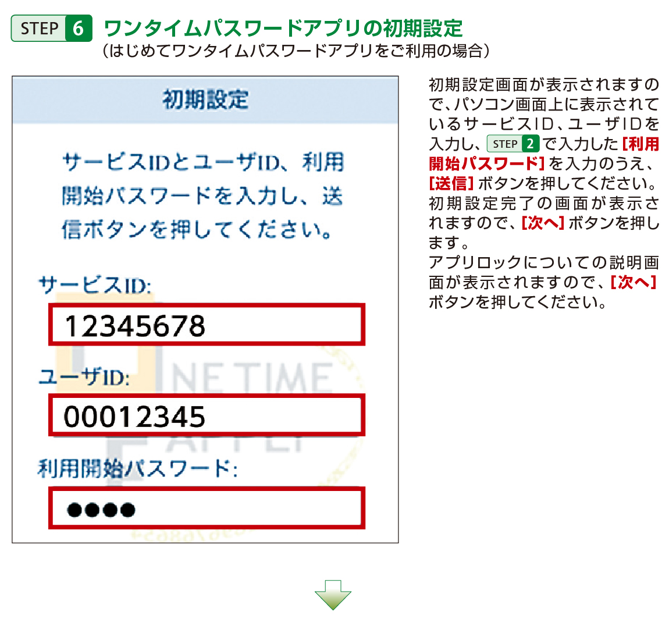Select the ユーザID field showing 00012345
Image resolution: width=669 pixels, height=644 pixels.
(x=207, y=417)
